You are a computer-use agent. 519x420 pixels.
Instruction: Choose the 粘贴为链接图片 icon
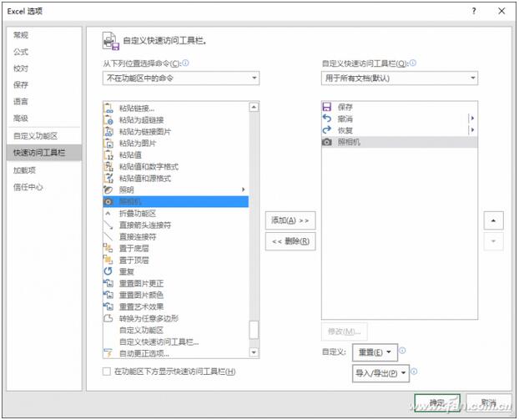108,131
